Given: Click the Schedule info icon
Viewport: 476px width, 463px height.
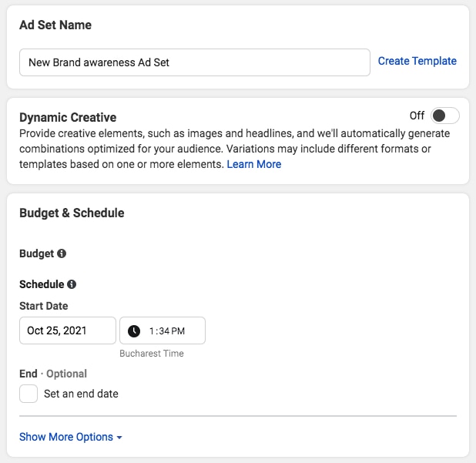Looking at the screenshot, I should click(72, 284).
